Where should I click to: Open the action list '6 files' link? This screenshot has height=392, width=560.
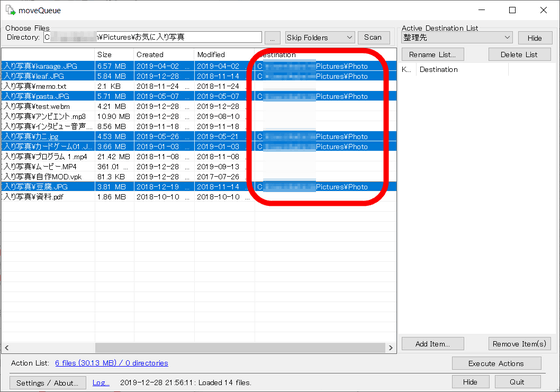pyautogui.click(x=111, y=363)
